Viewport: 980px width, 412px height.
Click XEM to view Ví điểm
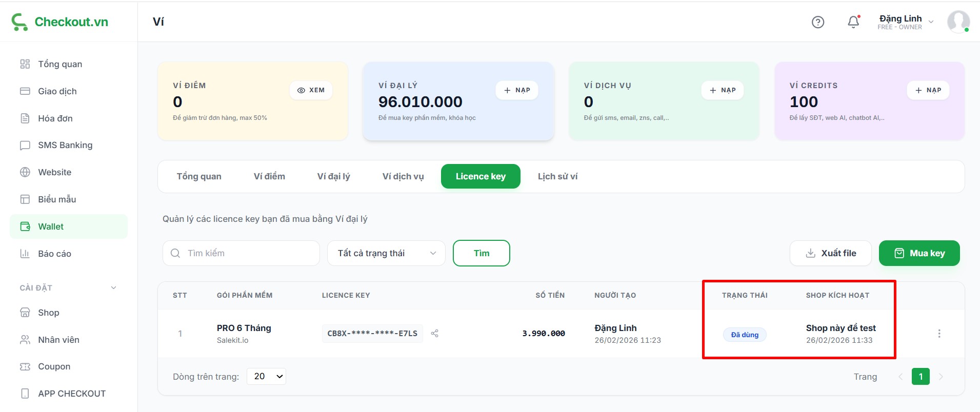(311, 90)
